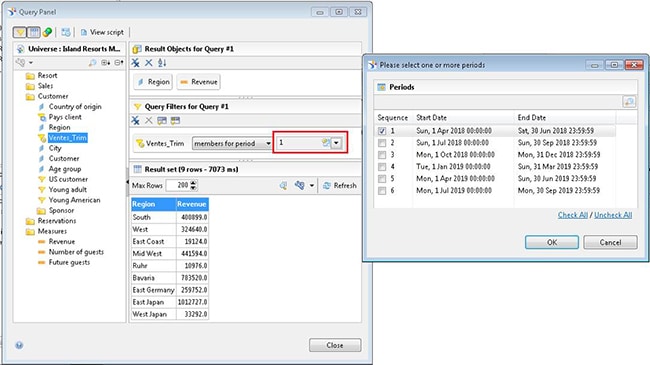
Task: Open the dropdown arrow beside result display options
Action: coord(311,185)
